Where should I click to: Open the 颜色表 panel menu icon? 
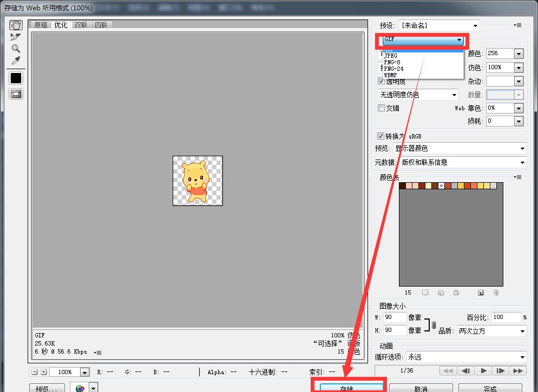(517, 177)
